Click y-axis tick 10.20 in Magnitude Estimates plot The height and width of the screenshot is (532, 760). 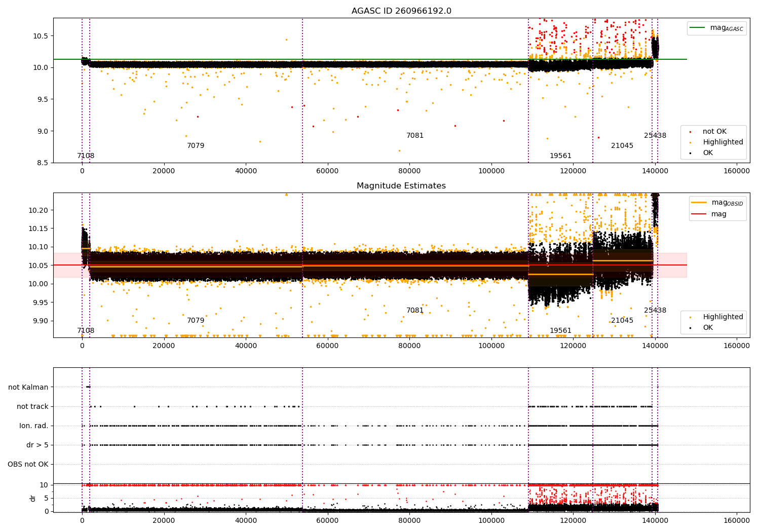click(39, 210)
